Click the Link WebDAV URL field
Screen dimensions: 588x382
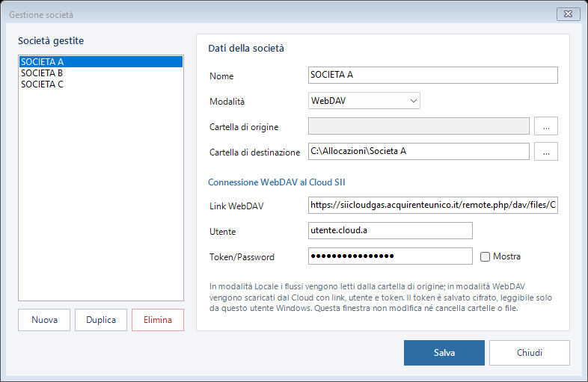(433, 205)
